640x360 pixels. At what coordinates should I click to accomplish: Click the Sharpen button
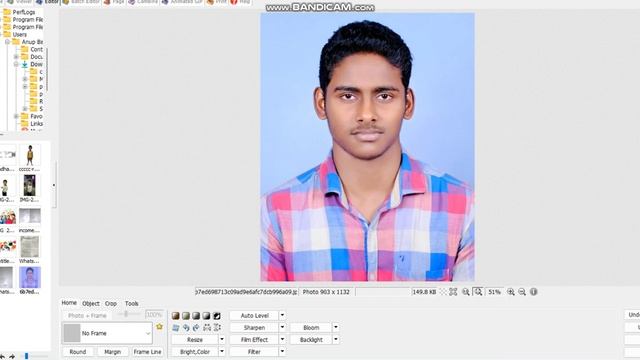click(x=254, y=327)
